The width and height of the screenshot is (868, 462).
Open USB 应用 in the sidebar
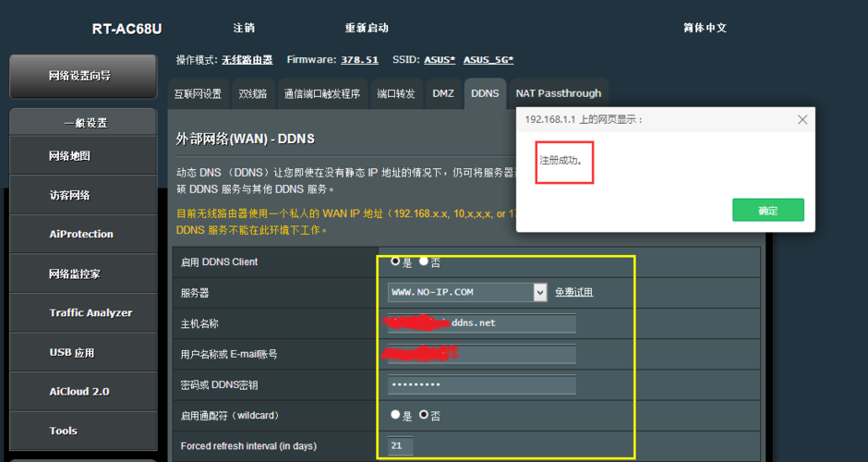(83, 352)
